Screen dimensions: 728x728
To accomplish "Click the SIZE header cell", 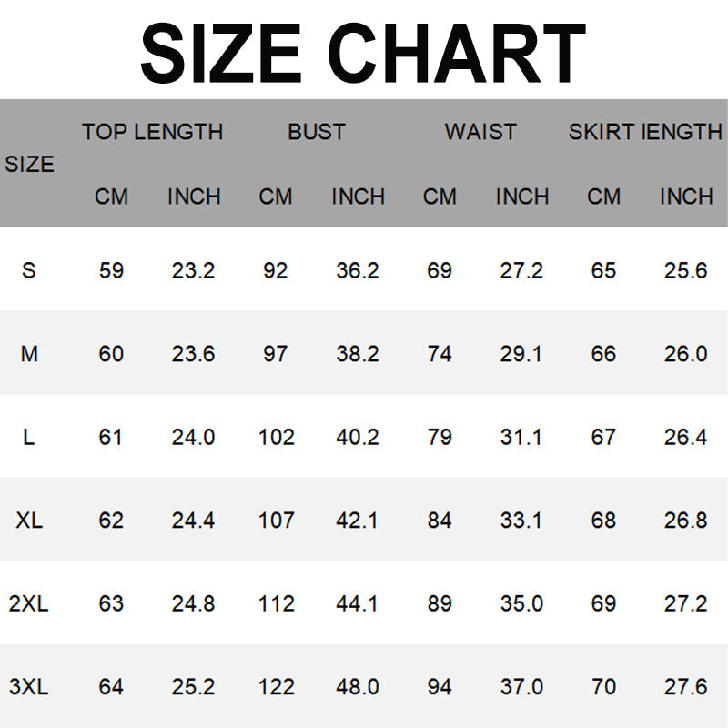I will (29, 165).
